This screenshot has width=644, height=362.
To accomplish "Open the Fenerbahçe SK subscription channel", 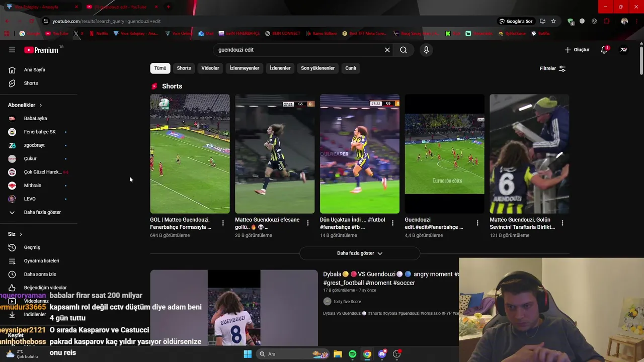I will pos(39,132).
